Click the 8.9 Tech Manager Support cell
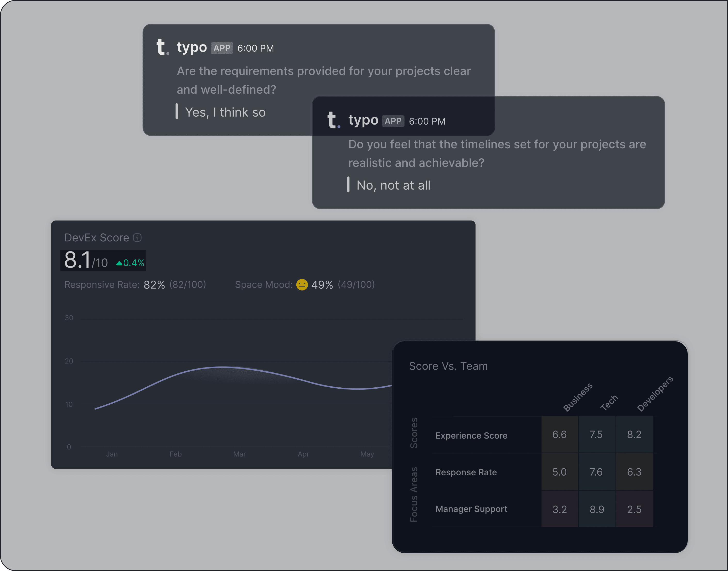The height and width of the screenshot is (571, 728). (597, 509)
